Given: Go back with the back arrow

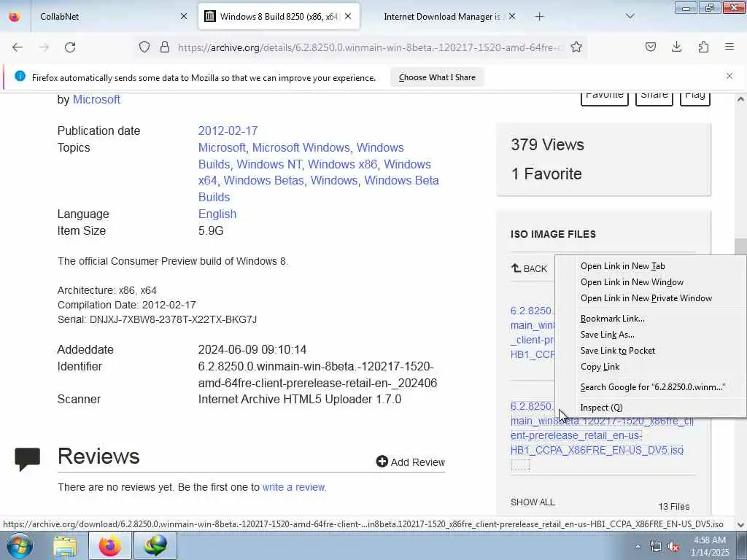Looking at the screenshot, I should point(18,47).
